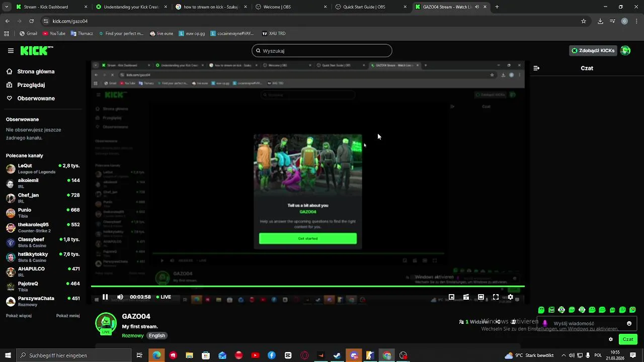
Task: Open Chrome three-dot menu
Action: pos(636,21)
